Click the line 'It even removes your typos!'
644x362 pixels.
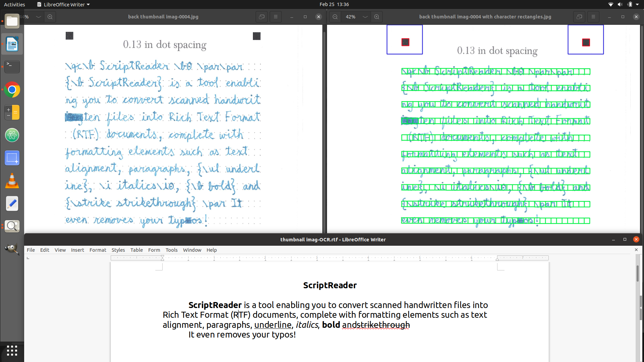242,335
